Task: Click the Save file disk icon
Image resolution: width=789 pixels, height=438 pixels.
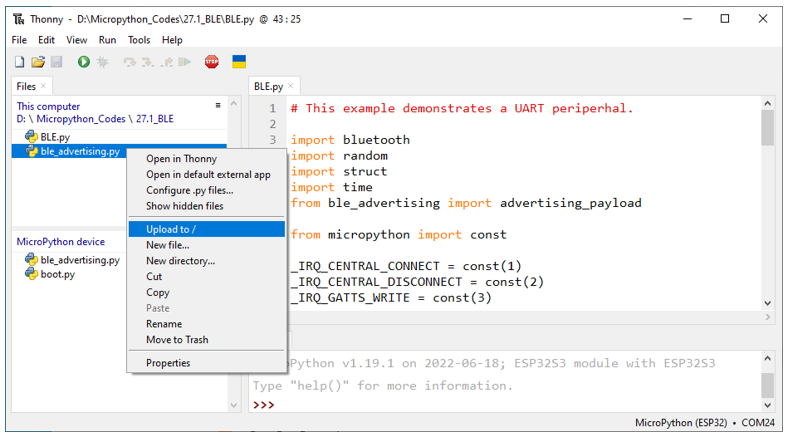Action: (56, 62)
